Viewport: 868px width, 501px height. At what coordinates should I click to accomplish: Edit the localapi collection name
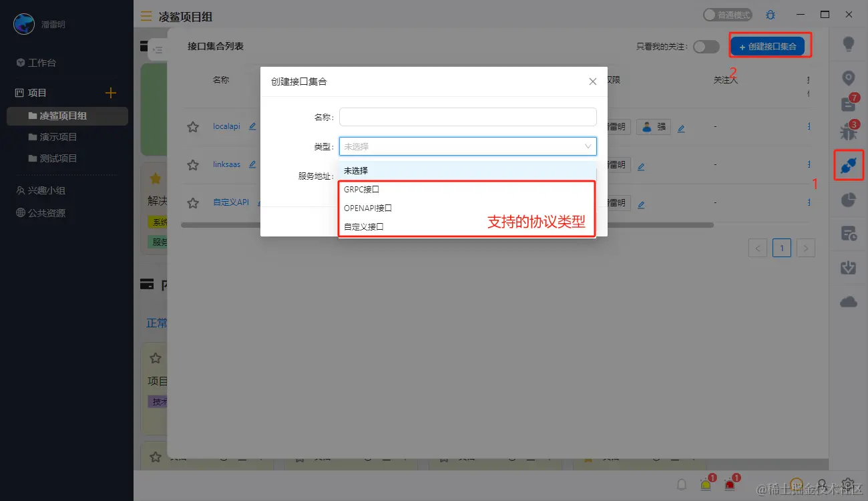[x=252, y=126]
